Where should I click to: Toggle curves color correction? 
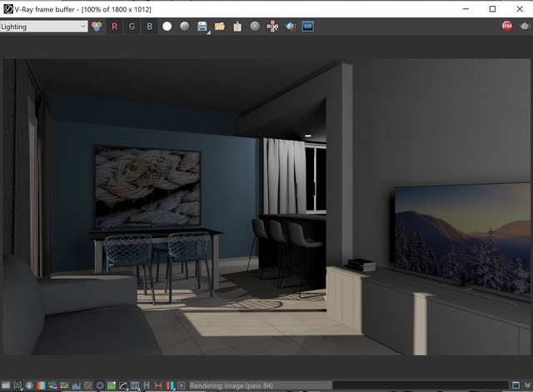point(88,385)
